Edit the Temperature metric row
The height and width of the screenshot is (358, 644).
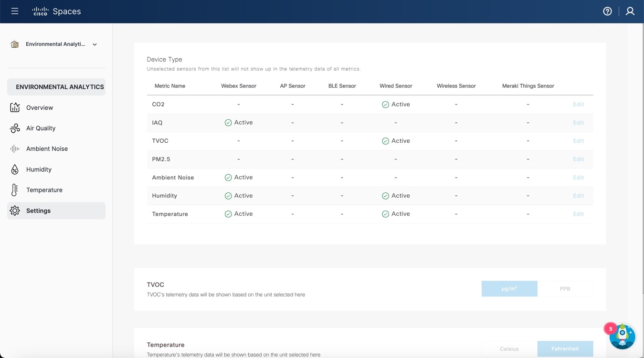pyautogui.click(x=578, y=214)
